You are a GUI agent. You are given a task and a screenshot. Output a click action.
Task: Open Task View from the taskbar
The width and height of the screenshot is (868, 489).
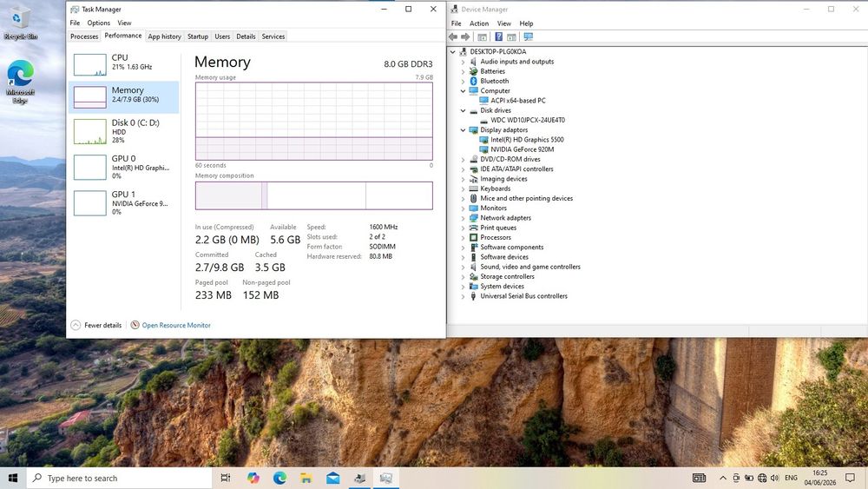226,478
